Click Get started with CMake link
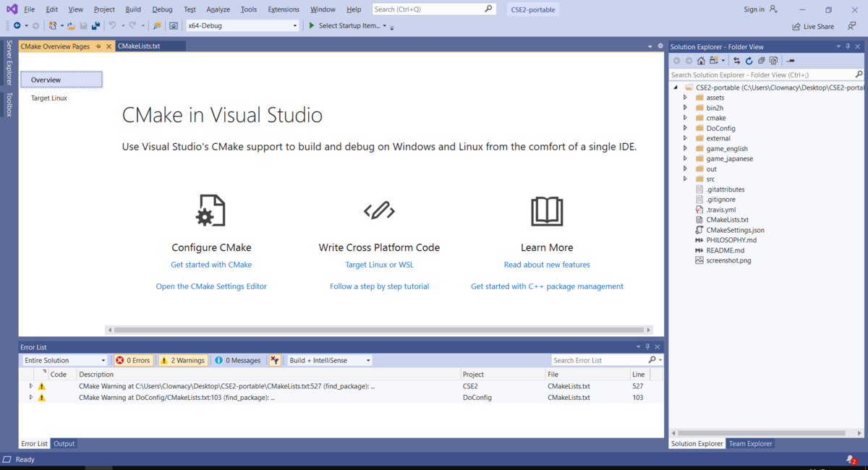Viewport: 868px width, 470px height. 211,265
